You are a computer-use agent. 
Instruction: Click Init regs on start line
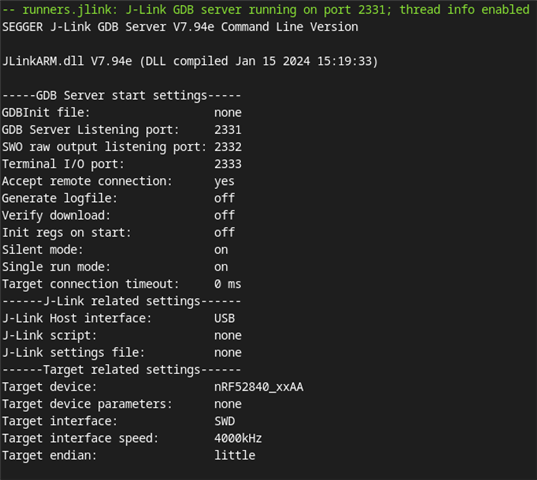[118, 233]
